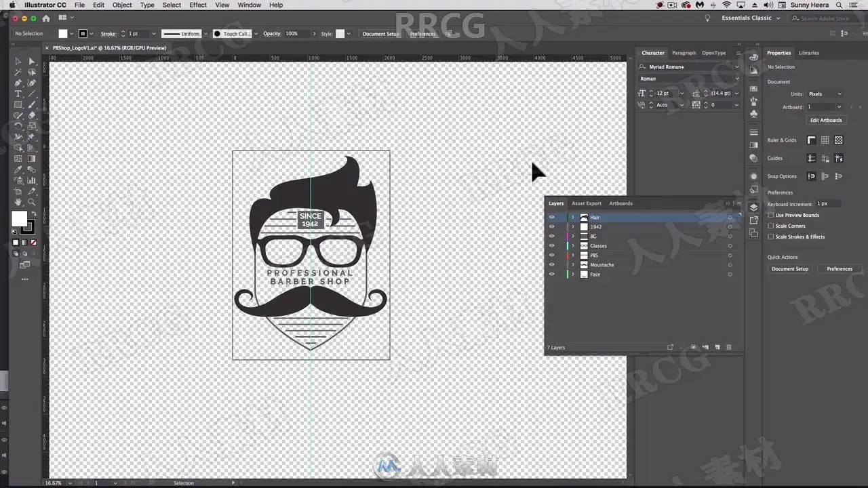Select the Selection tool arrow
Screen dimensions: 868x488
[x=18, y=61]
